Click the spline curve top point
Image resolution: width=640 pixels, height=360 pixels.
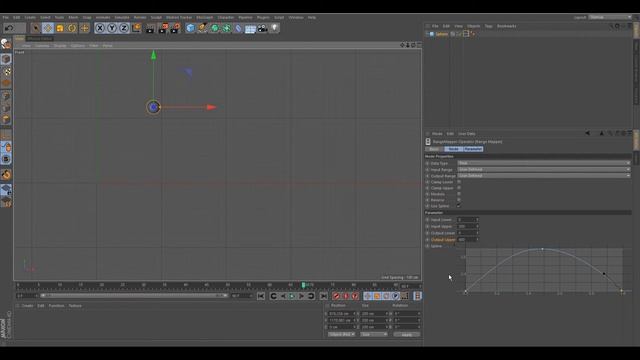point(542,249)
